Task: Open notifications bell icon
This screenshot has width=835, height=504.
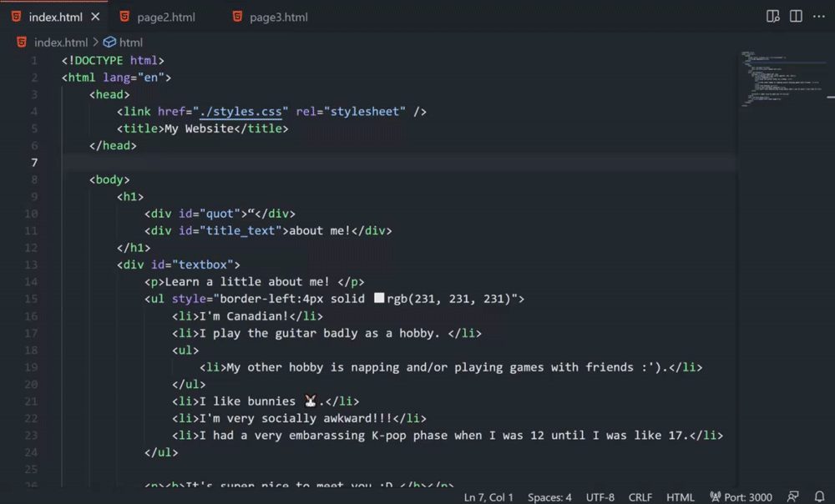Action: [x=820, y=496]
